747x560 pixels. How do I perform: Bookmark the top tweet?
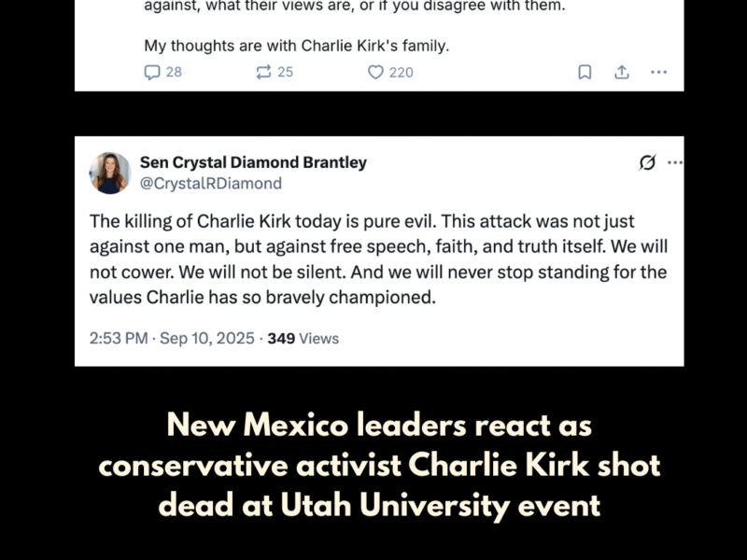[585, 72]
